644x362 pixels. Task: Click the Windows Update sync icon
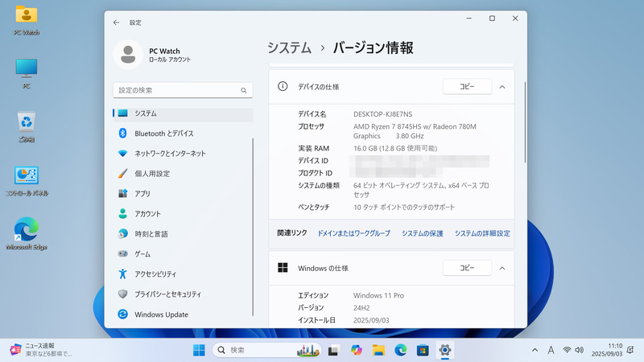(x=122, y=314)
